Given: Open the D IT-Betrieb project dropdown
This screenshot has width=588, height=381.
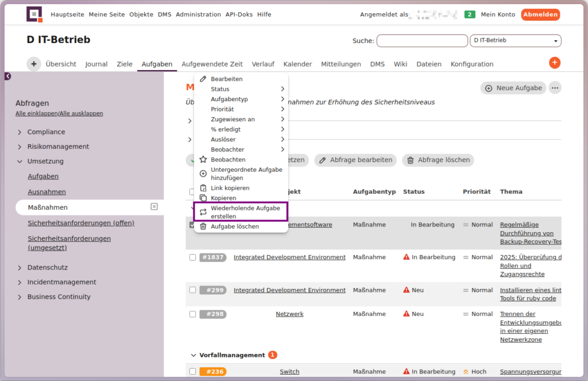Looking at the screenshot, I should tap(515, 41).
